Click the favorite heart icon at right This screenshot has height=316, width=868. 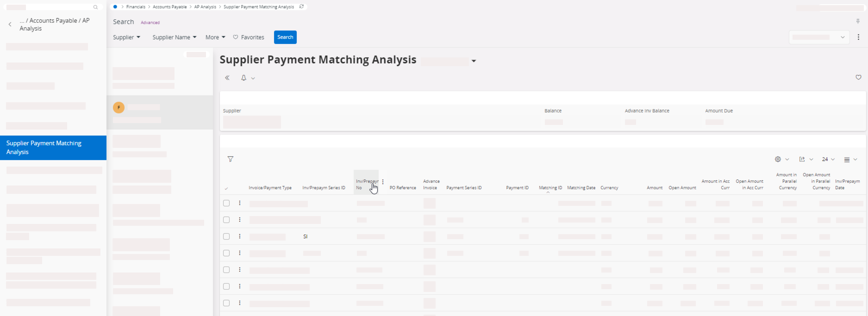click(x=858, y=77)
